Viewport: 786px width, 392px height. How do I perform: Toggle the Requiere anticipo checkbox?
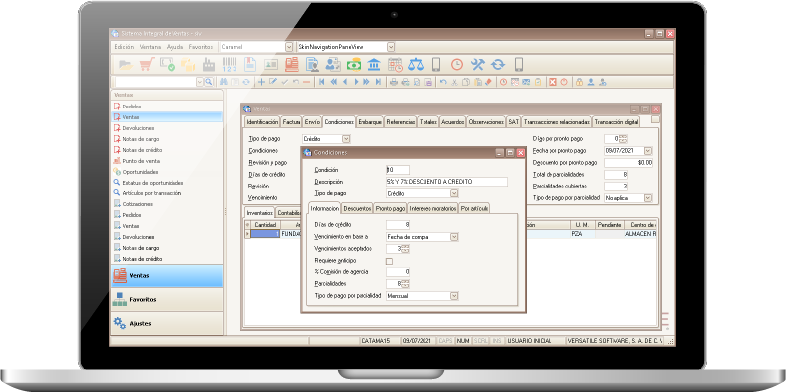coord(389,261)
